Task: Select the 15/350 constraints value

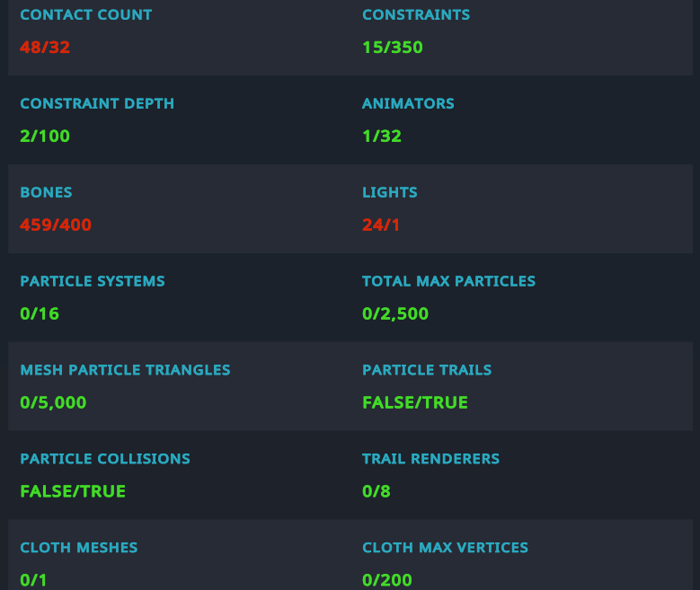Action: coord(393,48)
